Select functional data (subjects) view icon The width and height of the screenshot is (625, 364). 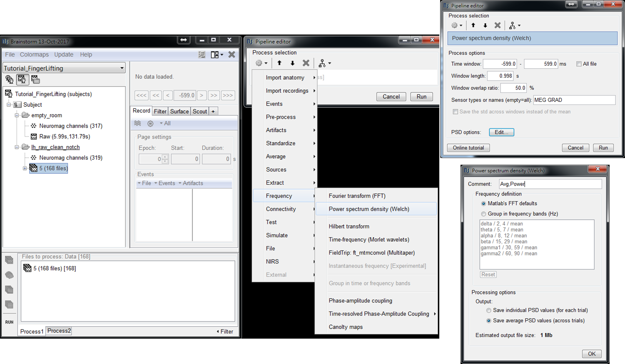click(x=22, y=79)
